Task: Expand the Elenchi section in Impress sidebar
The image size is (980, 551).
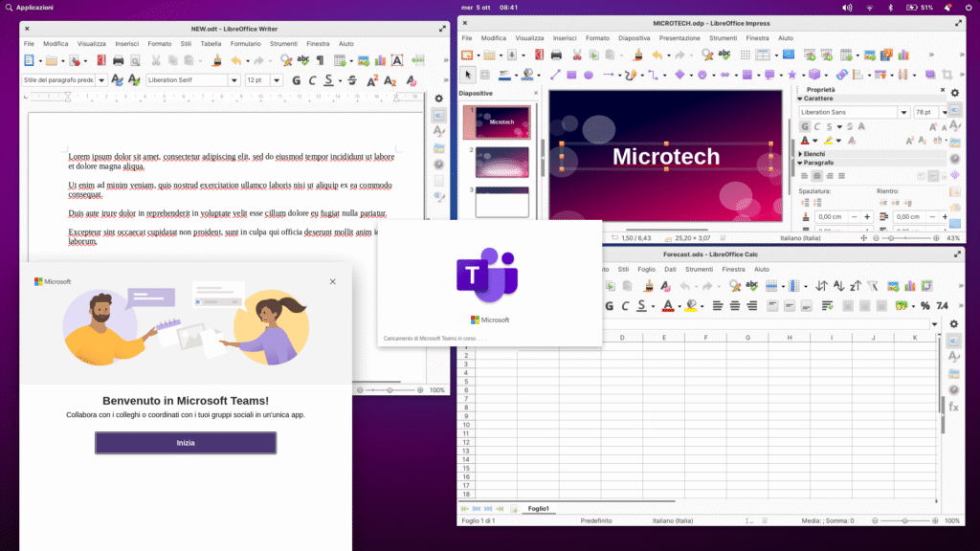Action: tap(801, 153)
